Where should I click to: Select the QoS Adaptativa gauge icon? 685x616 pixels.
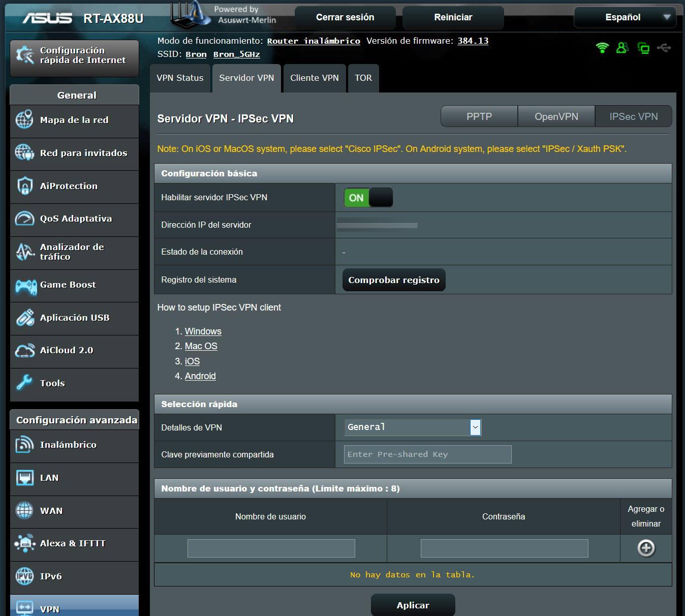[x=24, y=219]
